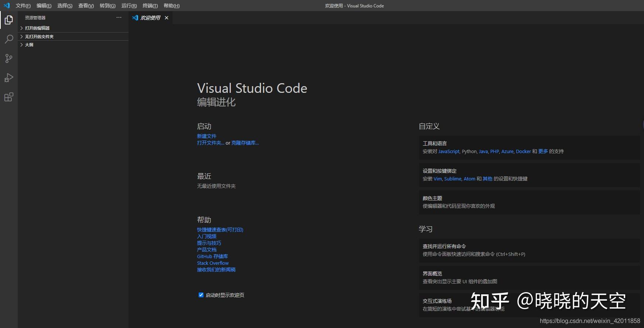Click the Docker support link

pyautogui.click(x=523, y=151)
